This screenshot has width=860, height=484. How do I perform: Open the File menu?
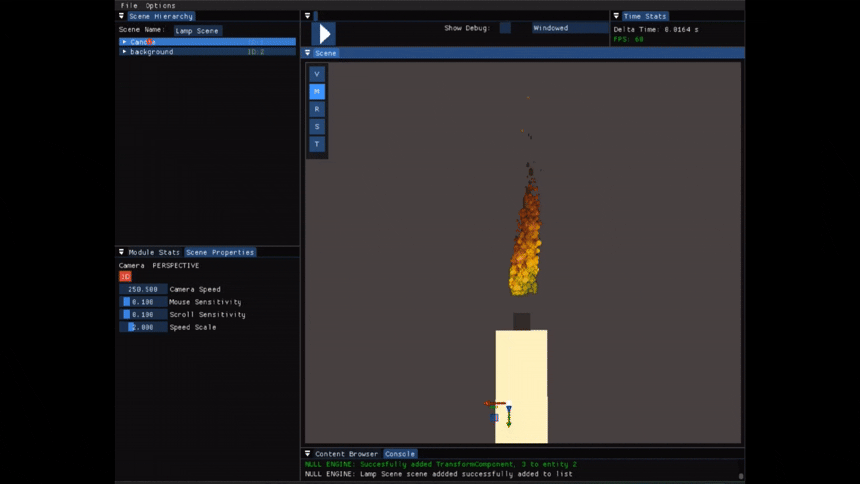[129, 5]
